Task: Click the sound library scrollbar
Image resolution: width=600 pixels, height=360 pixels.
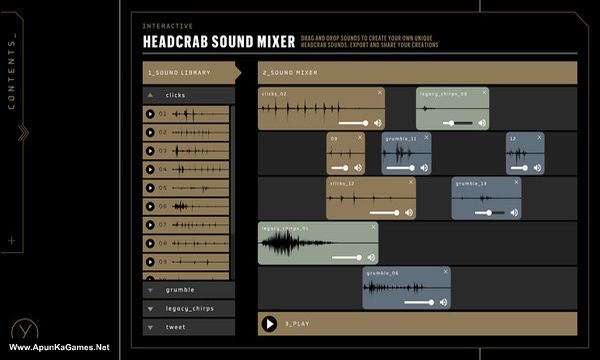Action: pos(232,170)
